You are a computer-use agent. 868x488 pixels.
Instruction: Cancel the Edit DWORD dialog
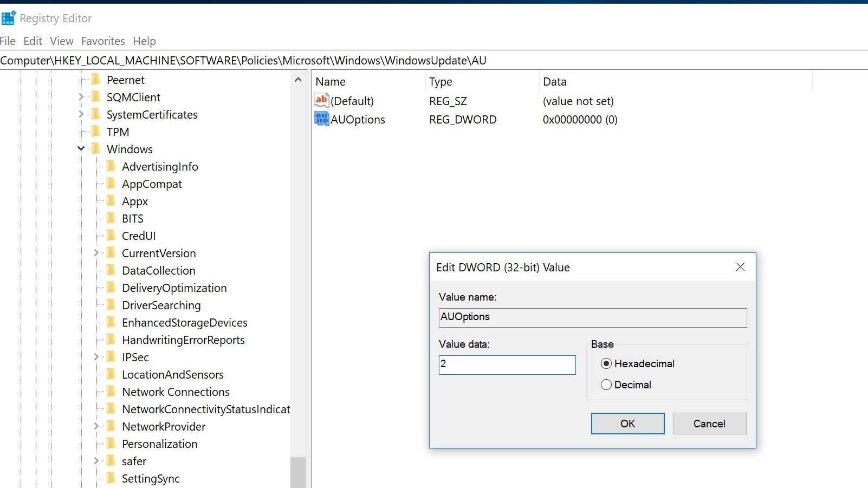pyautogui.click(x=709, y=424)
